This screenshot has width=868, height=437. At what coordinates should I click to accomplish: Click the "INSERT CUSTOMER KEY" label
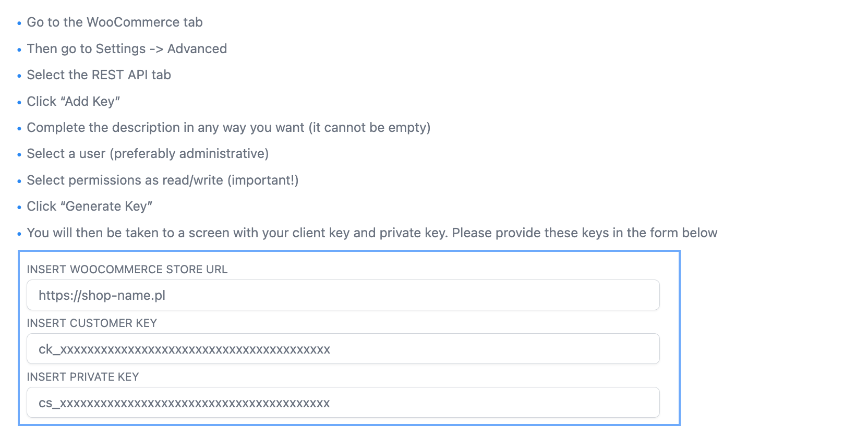(x=92, y=323)
